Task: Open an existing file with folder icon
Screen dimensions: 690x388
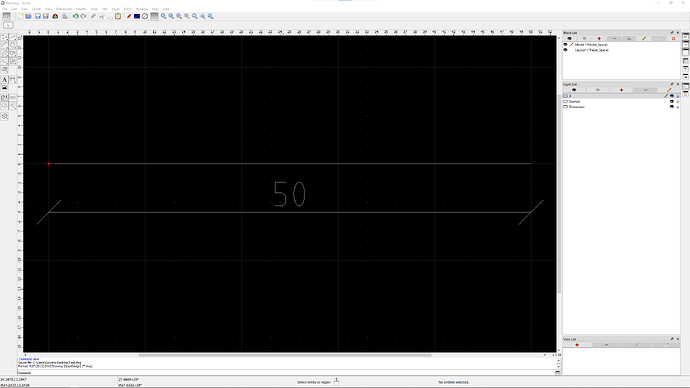Action: (29, 16)
